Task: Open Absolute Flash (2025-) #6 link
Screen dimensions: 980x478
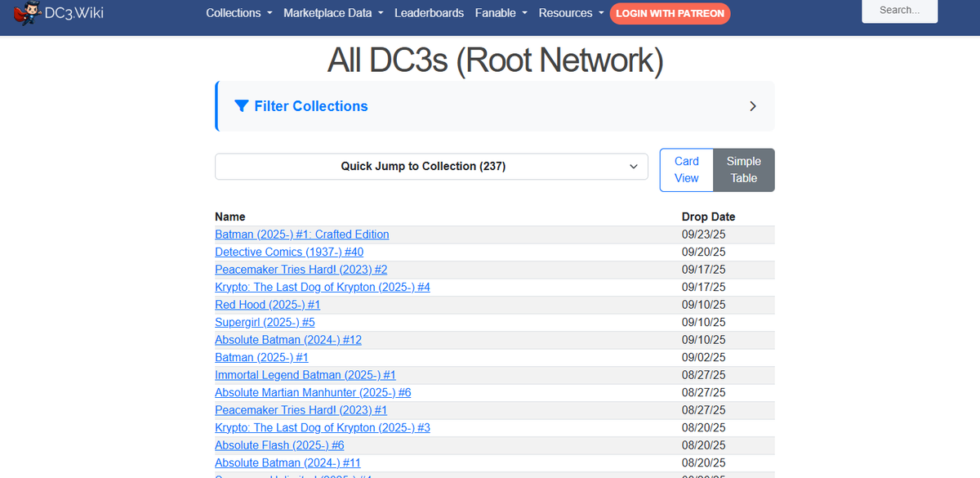Action: point(279,445)
